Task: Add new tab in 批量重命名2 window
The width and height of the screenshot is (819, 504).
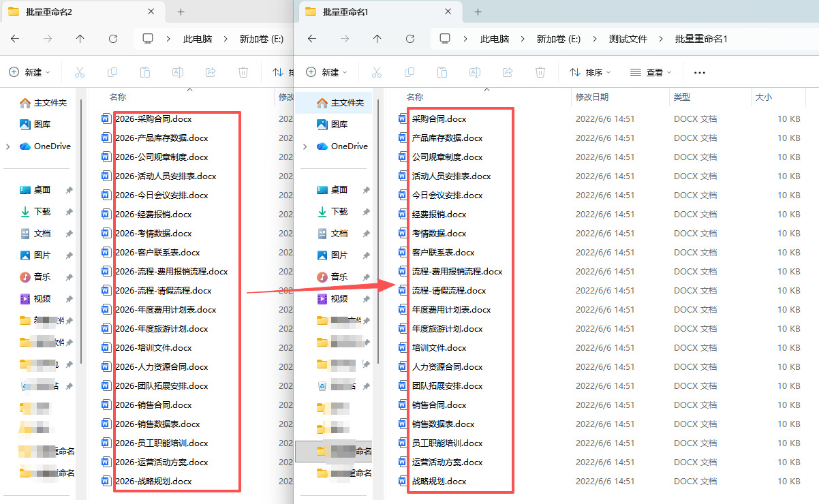Action: [x=181, y=12]
